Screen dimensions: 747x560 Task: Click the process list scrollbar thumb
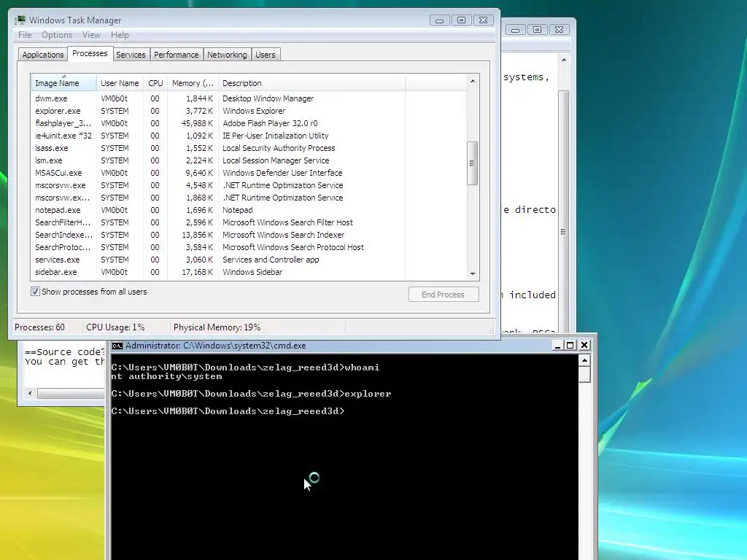472,163
